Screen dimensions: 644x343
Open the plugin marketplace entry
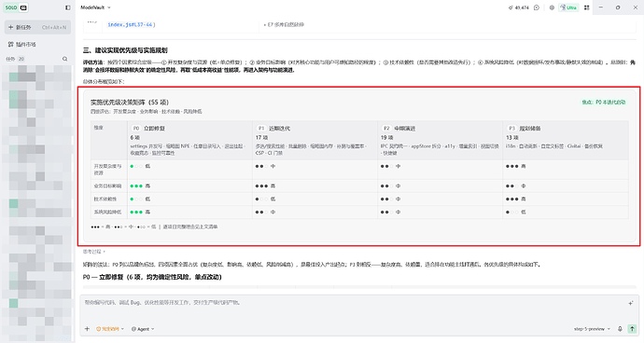coord(22,44)
